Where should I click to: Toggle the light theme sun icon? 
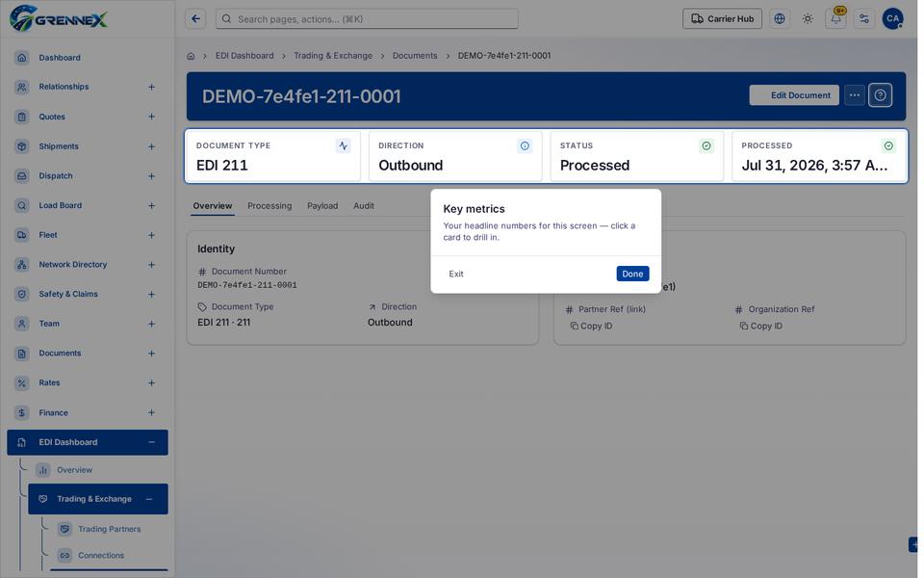click(808, 19)
